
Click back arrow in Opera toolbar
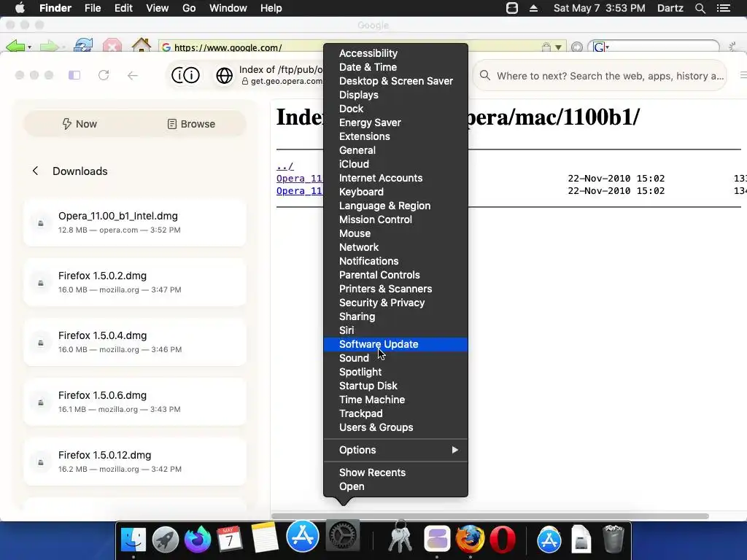[133, 75]
